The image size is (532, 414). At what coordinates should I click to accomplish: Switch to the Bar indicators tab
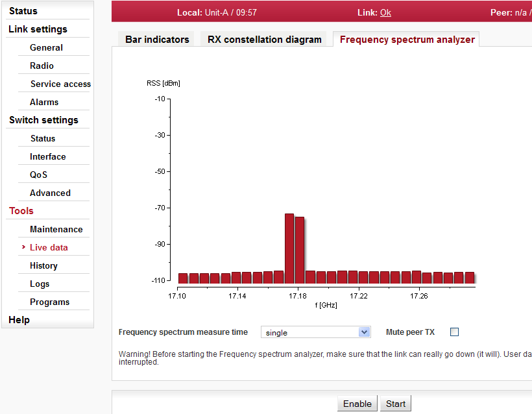coord(157,40)
